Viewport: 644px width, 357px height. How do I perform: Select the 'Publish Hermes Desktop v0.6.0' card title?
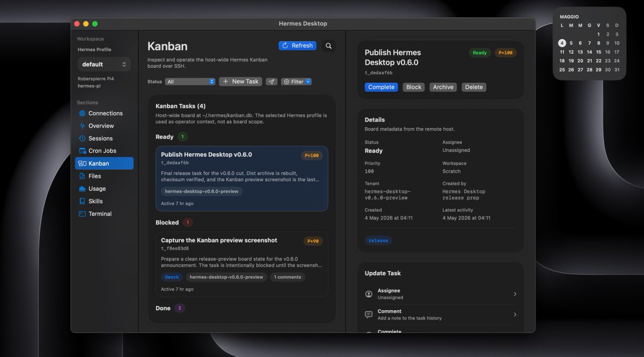click(207, 154)
